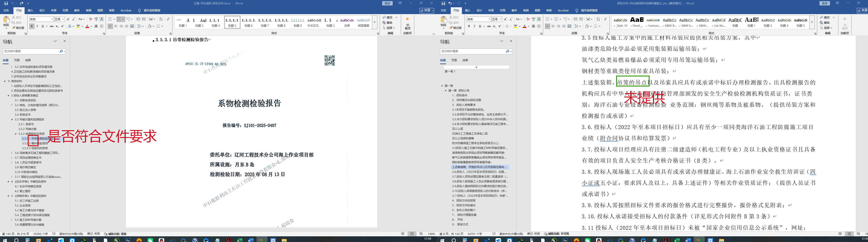868x242 pixels.
Task: Center-align text in left Word ribbon
Action: pos(116,26)
